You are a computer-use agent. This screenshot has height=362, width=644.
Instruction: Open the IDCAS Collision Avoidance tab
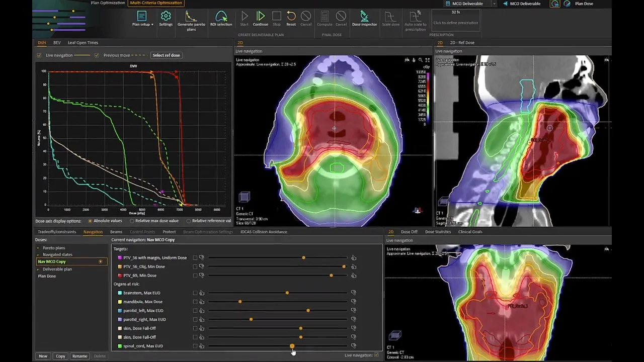point(264,232)
